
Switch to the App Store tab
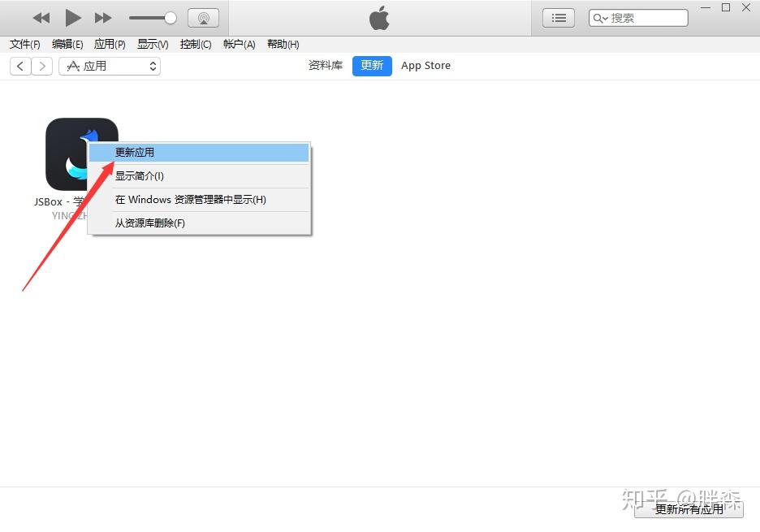(x=425, y=66)
